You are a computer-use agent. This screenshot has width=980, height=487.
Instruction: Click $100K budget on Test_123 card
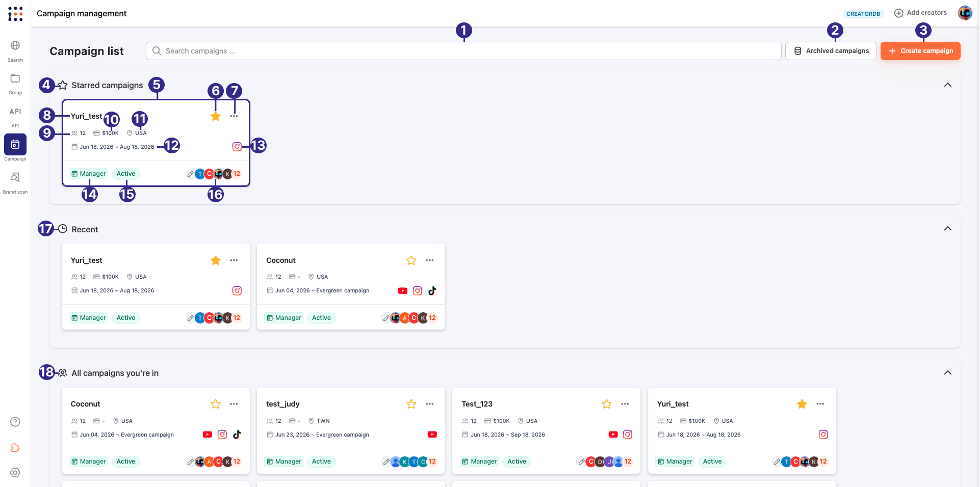[497, 421]
